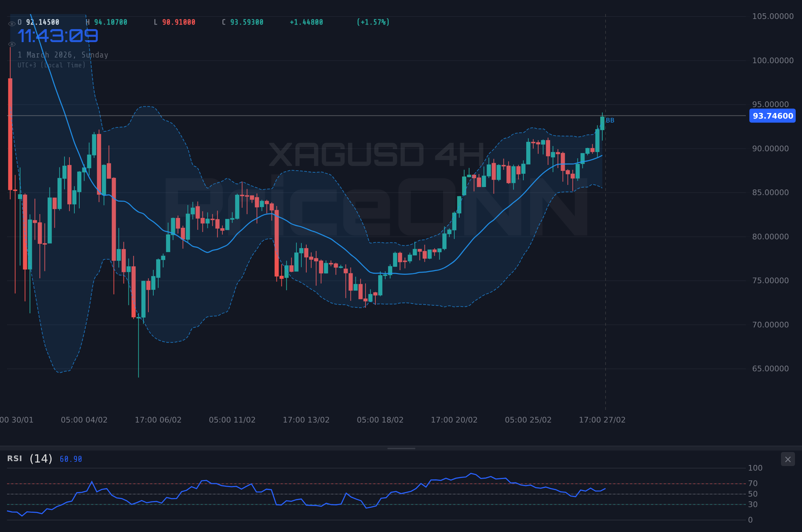Click the BB label on the chart
This screenshot has width=802, height=532.
coord(610,120)
